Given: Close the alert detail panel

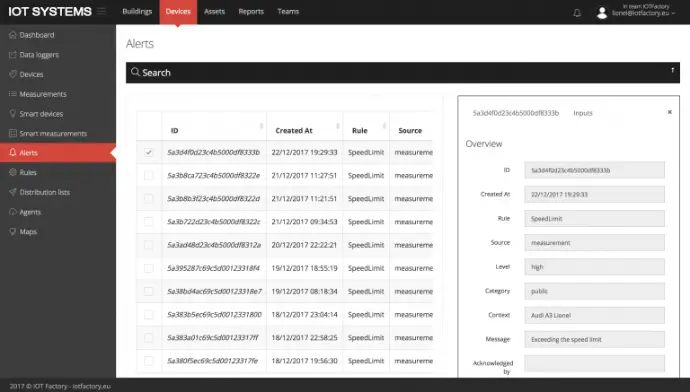Looking at the screenshot, I should click(x=670, y=112).
